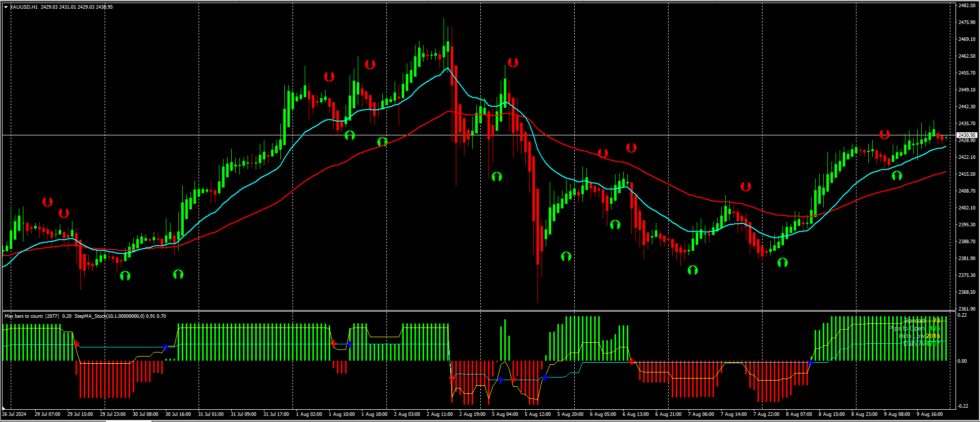This screenshot has height=422, width=980.
Task: Click the 'Max bars to count: |2077|' label
Action: pyautogui.click(x=32, y=316)
